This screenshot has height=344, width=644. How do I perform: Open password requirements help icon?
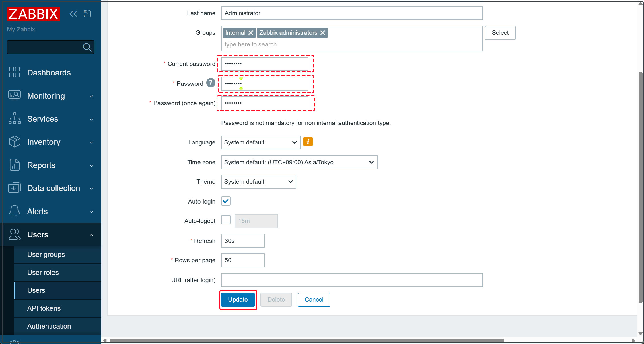click(x=211, y=83)
